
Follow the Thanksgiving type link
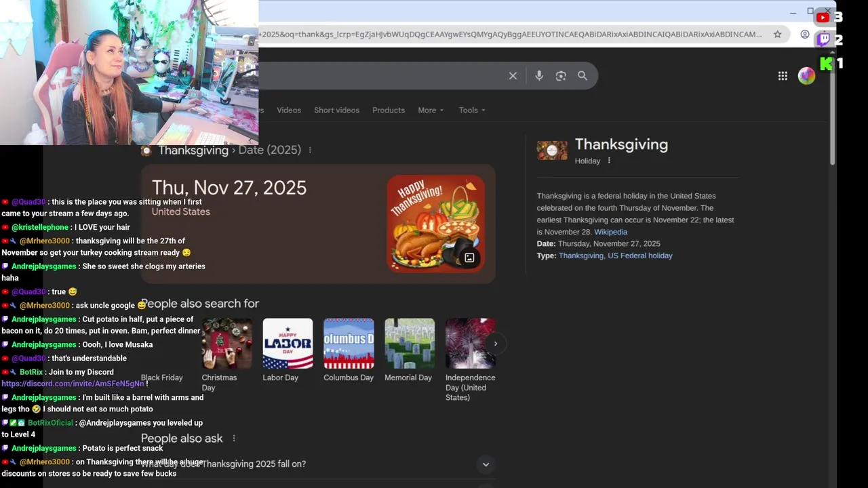tap(581, 256)
